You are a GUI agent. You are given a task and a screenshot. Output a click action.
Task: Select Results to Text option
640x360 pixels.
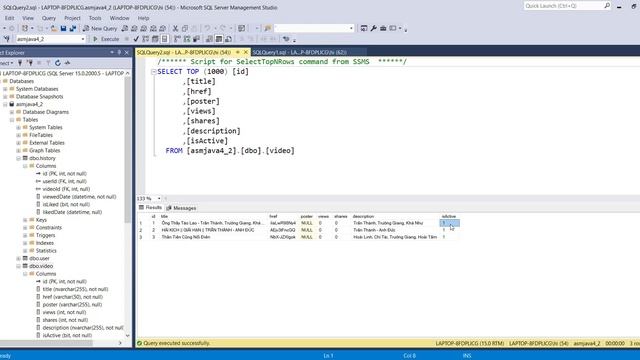209,39
